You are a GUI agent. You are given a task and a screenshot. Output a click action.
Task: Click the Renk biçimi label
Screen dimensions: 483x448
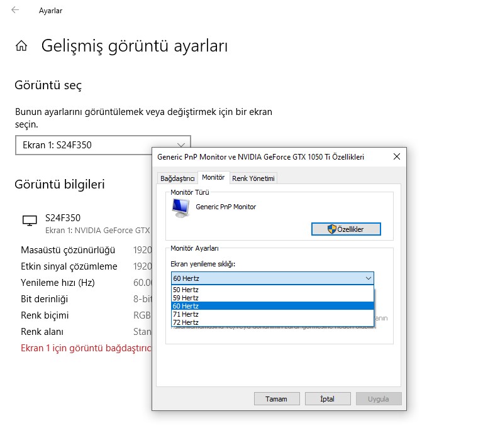click(x=45, y=315)
